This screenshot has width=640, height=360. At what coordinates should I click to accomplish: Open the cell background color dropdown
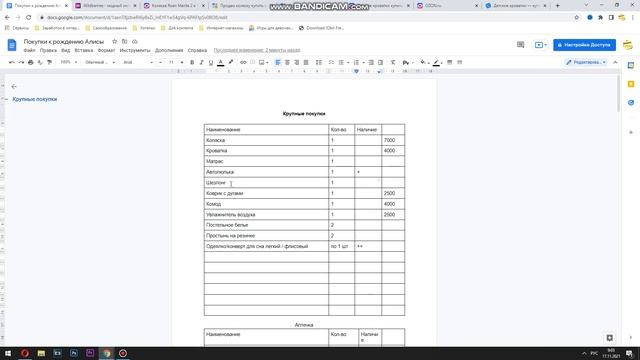(x=424, y=62)
